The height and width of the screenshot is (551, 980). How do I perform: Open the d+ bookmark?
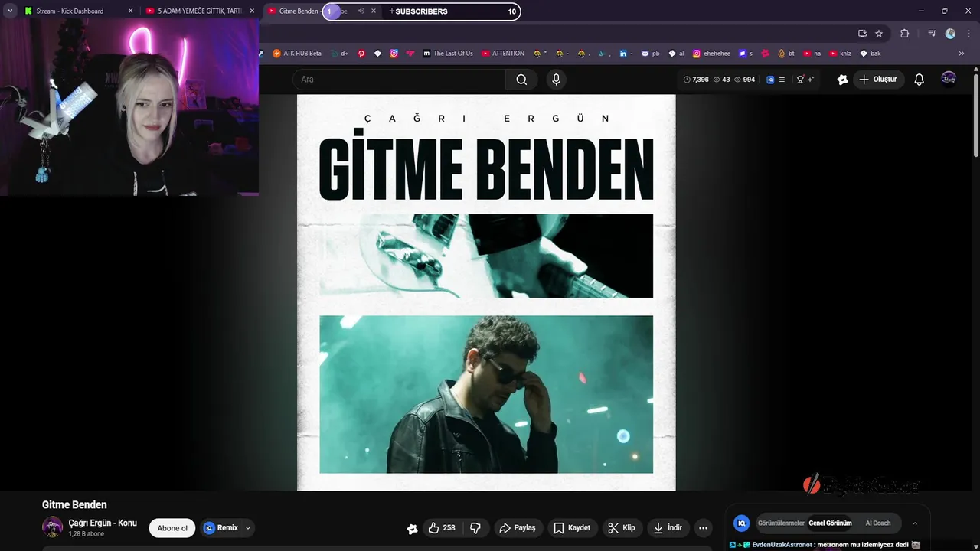coord(339,54)
